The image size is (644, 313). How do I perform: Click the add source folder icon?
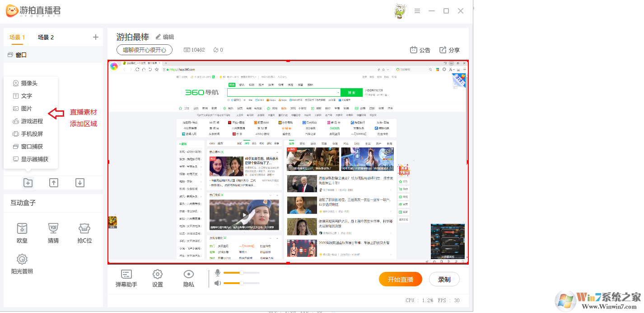click(x=28, y=183)
